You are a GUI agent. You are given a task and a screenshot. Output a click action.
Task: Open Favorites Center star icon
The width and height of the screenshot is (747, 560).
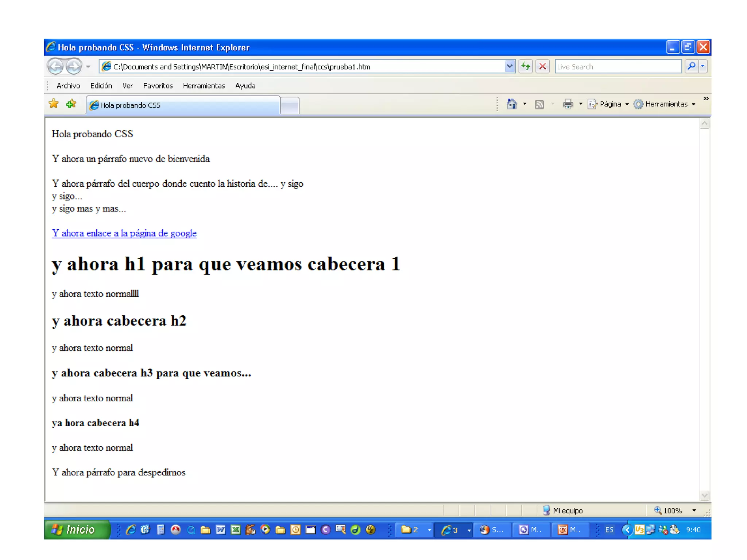point(54,104)
